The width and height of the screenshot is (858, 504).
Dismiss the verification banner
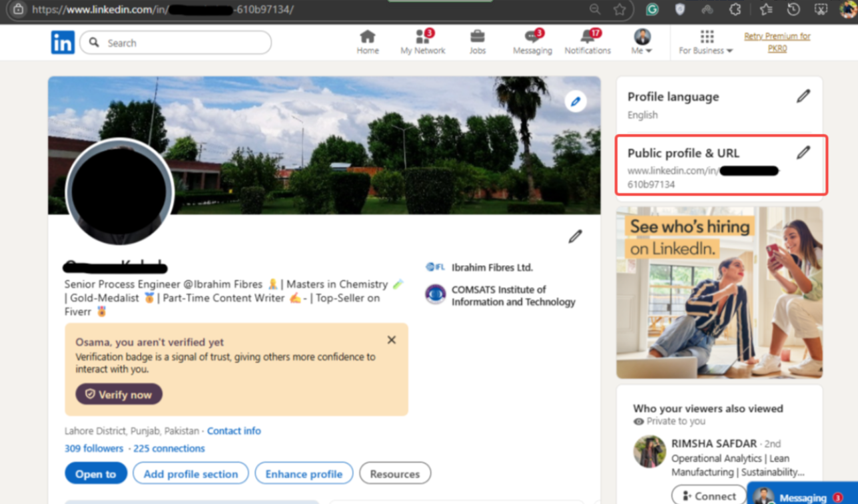click(391, 340)
